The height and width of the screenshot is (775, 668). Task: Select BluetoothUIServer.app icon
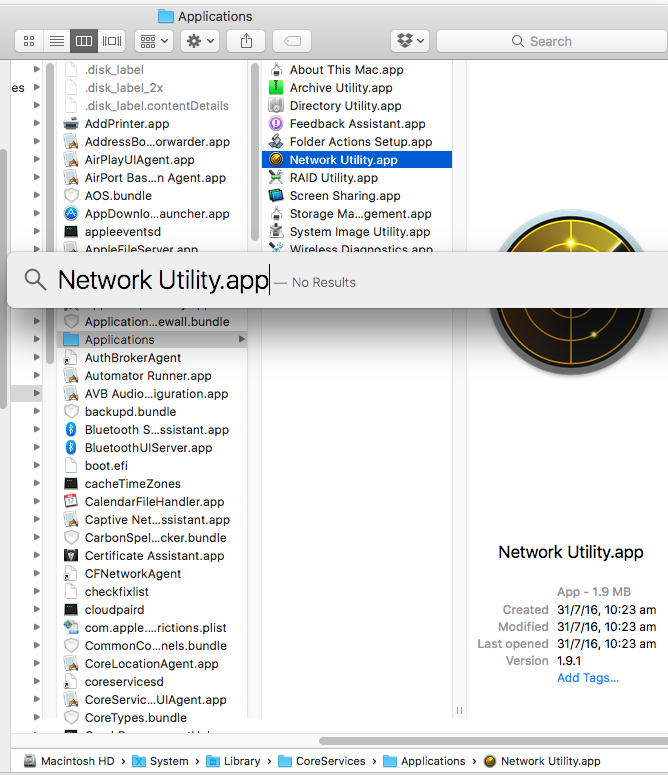pyautogui.click(x=71, y=447)
